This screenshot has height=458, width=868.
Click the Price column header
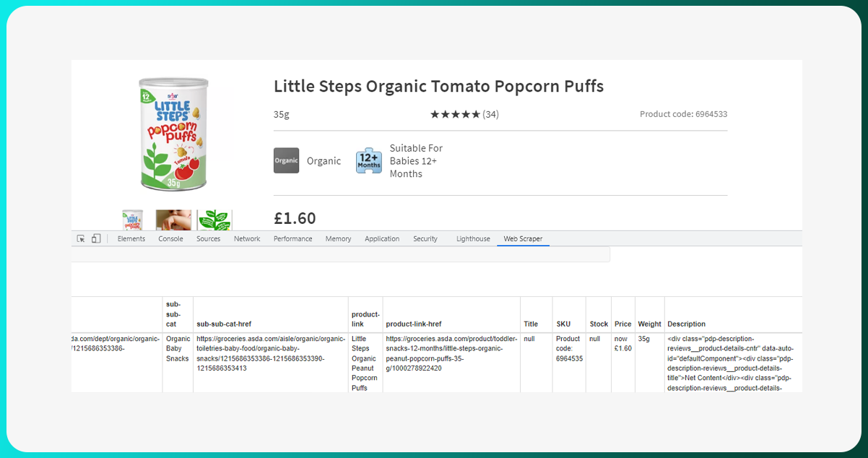622,324
